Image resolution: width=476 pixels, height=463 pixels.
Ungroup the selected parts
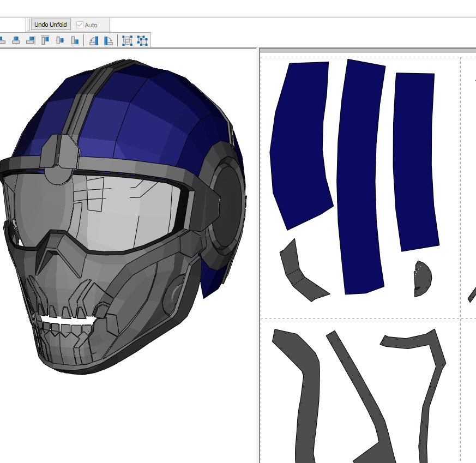click(142, 41)
